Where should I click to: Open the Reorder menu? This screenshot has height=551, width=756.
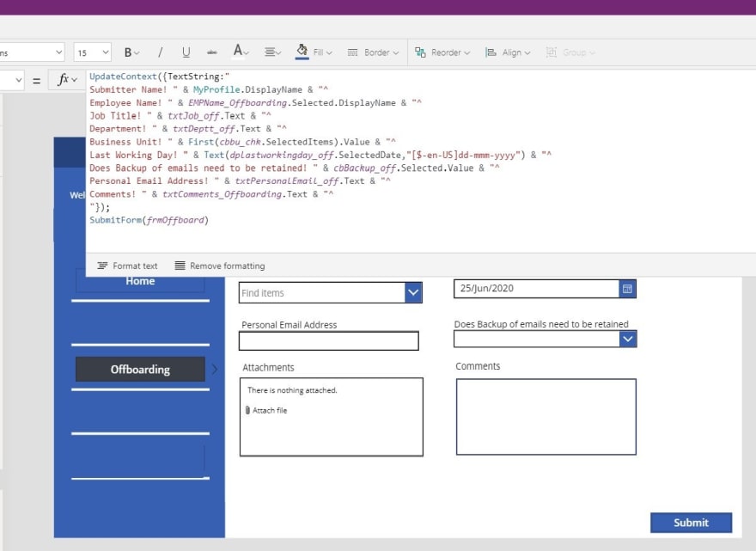click(442, 52)
